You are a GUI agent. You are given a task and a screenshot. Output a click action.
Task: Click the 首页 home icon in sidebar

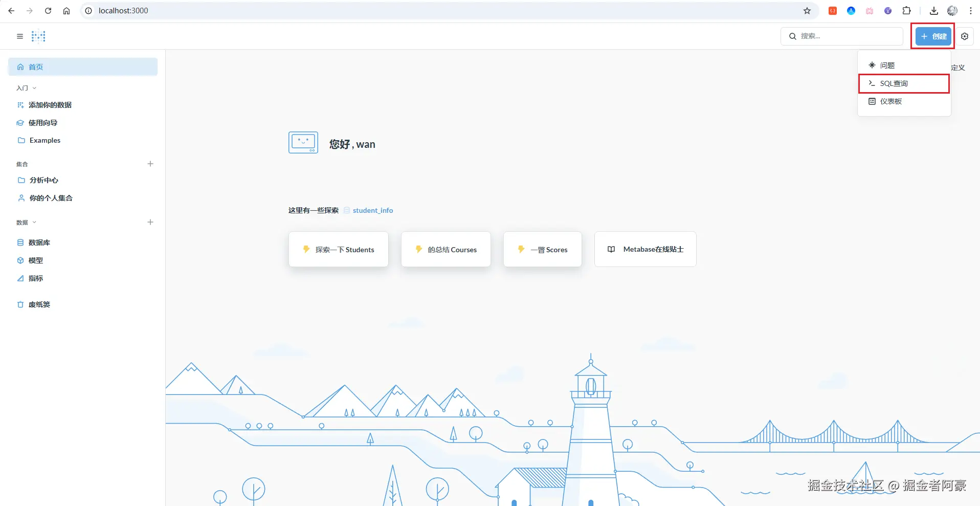[x=20, y=67]
